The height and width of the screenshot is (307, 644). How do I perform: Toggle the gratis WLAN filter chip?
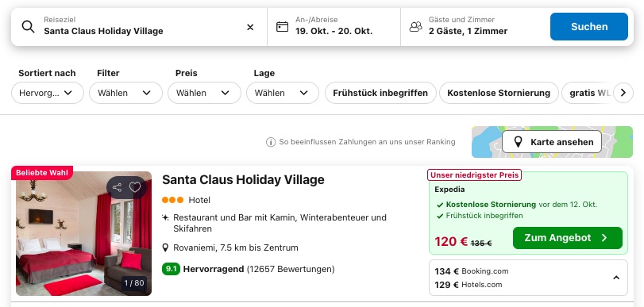tap(588, 93)
